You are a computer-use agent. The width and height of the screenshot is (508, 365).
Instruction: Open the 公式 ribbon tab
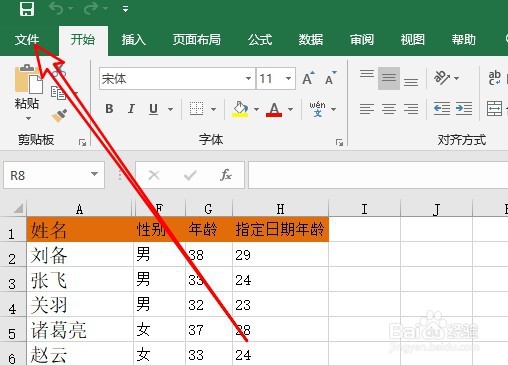pyautogui.click(x=260, y=40)
